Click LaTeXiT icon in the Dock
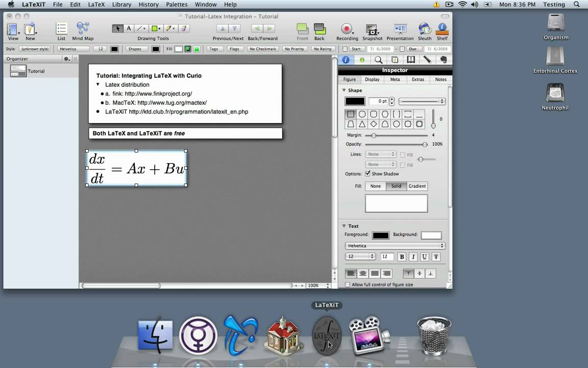The width and height of the screenshot is (588, 368). (x=327, y=335)
